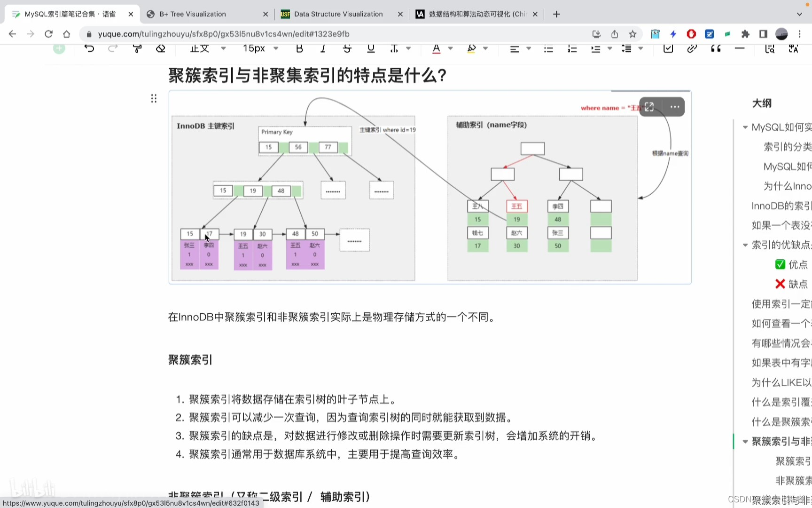
Task: Open the Extensions puzzle icon
Action: [745, 34]
